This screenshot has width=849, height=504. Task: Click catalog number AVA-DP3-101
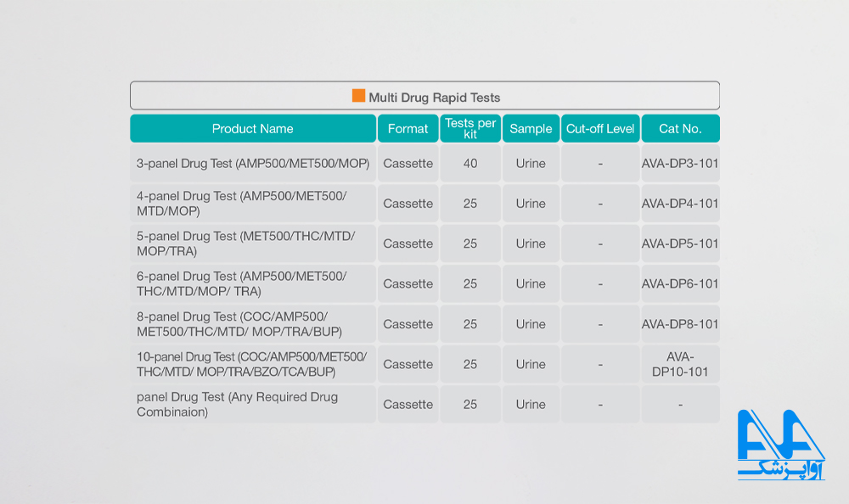[x=680, y=163]
